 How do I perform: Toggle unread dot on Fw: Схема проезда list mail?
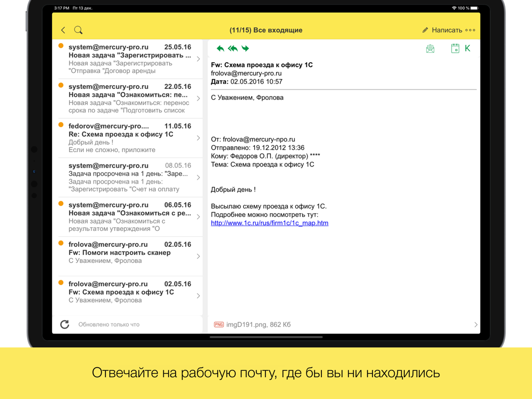(61, 282)
